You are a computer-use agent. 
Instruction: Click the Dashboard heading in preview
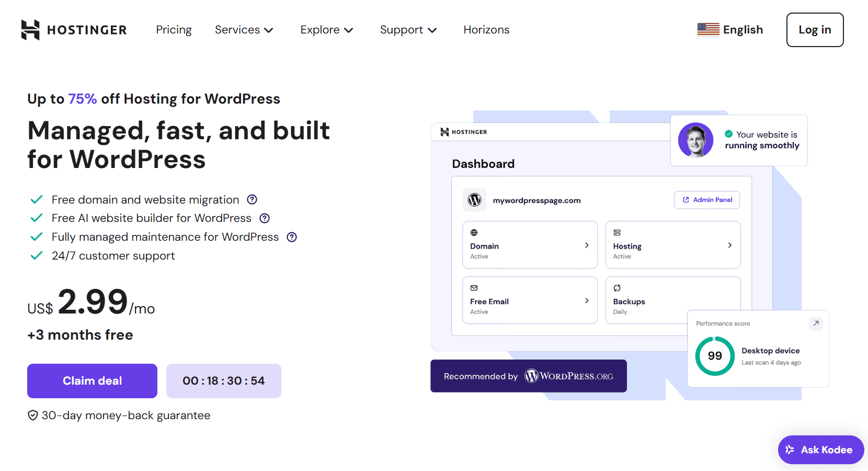point(483,164)
